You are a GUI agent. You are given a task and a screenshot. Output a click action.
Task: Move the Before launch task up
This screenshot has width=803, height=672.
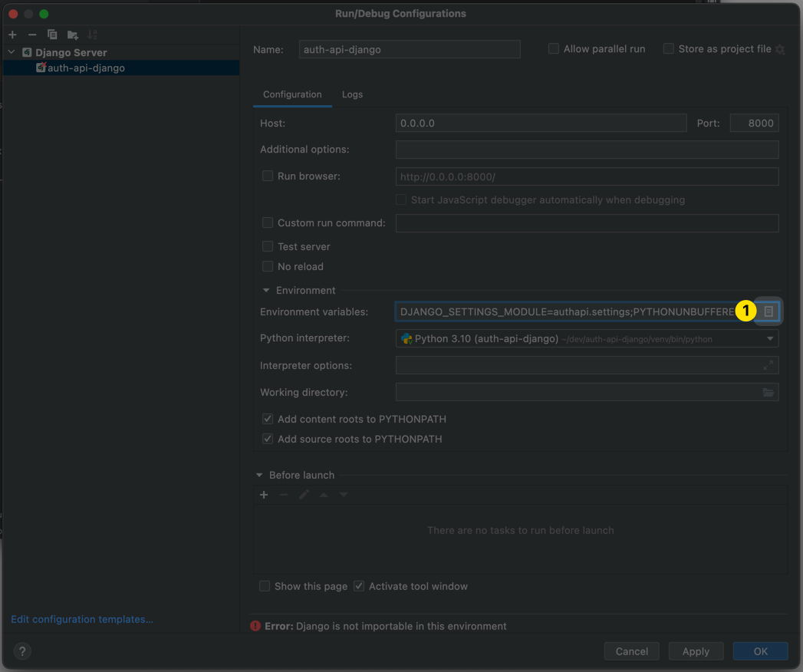click(324, 495)
